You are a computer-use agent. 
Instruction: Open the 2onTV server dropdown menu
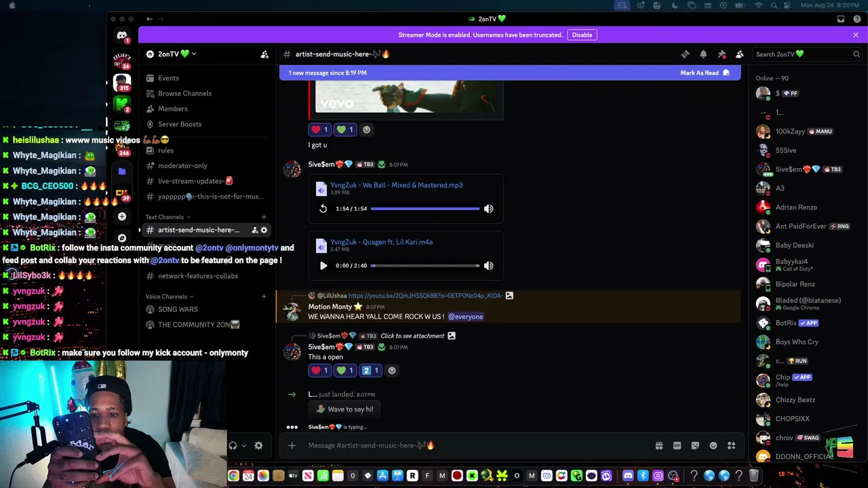[178, 54]
